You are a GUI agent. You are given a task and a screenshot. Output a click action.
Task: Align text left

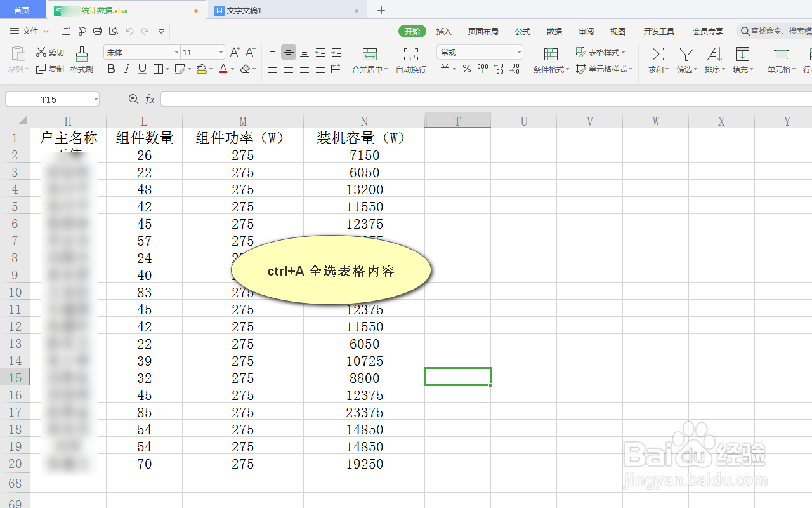(x=273, y=69)
